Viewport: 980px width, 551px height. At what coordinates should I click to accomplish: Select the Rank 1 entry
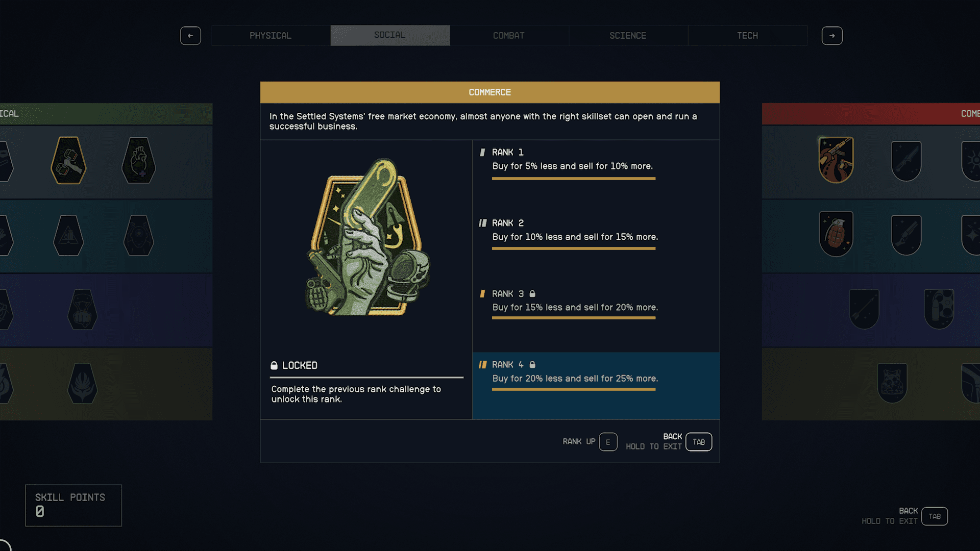tap(596, 164)
